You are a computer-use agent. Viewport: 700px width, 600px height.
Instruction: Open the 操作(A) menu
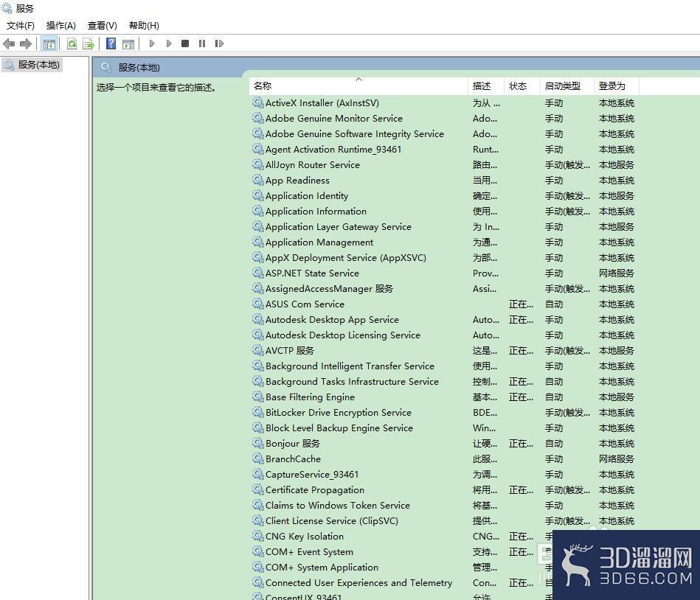61,25
